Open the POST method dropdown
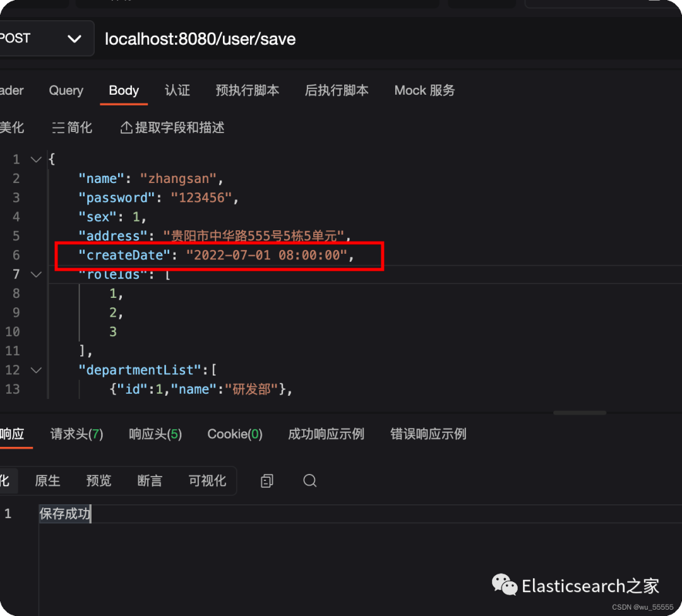The height and width of the screenshot is (616, 682). coord(74,38)
